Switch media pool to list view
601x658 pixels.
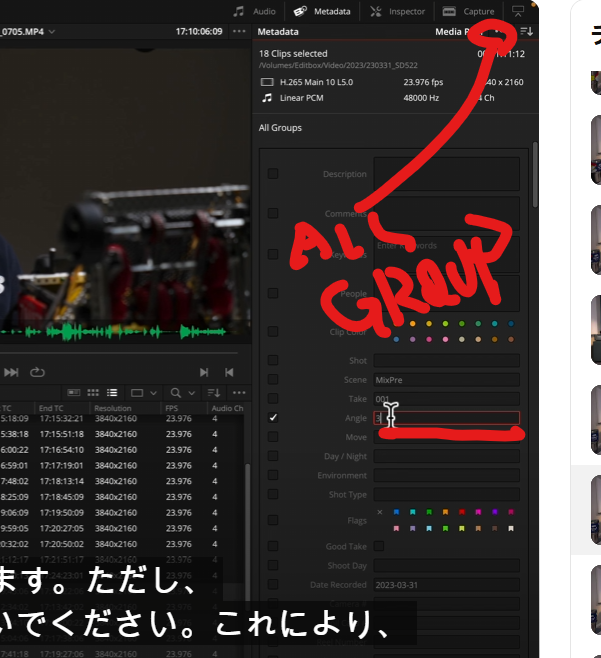[112, 392]
